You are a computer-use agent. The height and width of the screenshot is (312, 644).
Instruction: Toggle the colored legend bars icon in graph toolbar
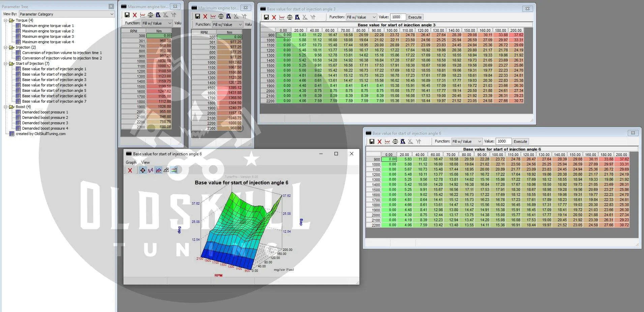pos(174,170)
